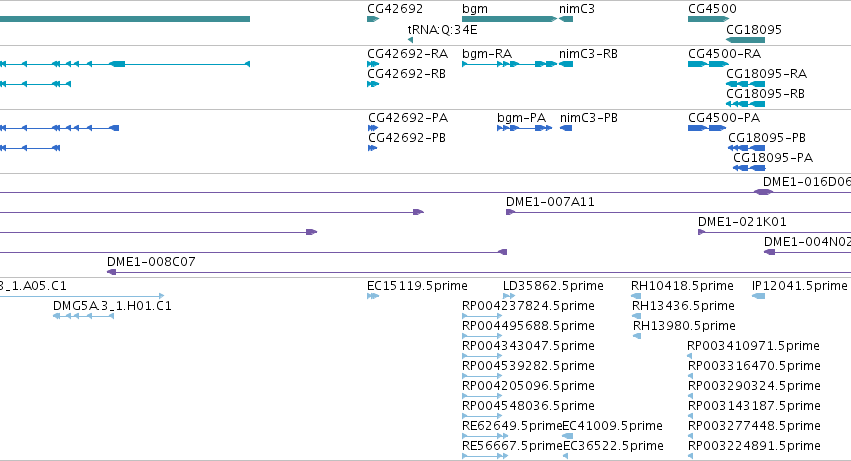
Task: Select the CG18095 gene bar
Action: 745,40
